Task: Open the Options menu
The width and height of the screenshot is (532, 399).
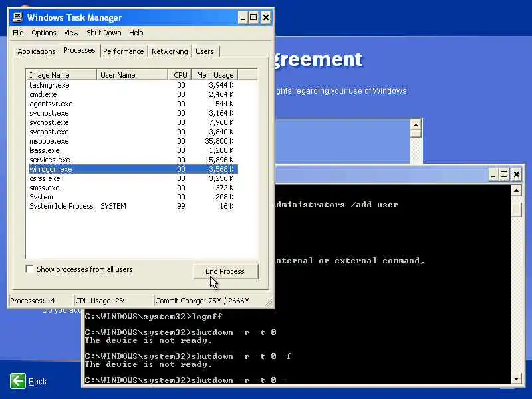Action: 44,33
